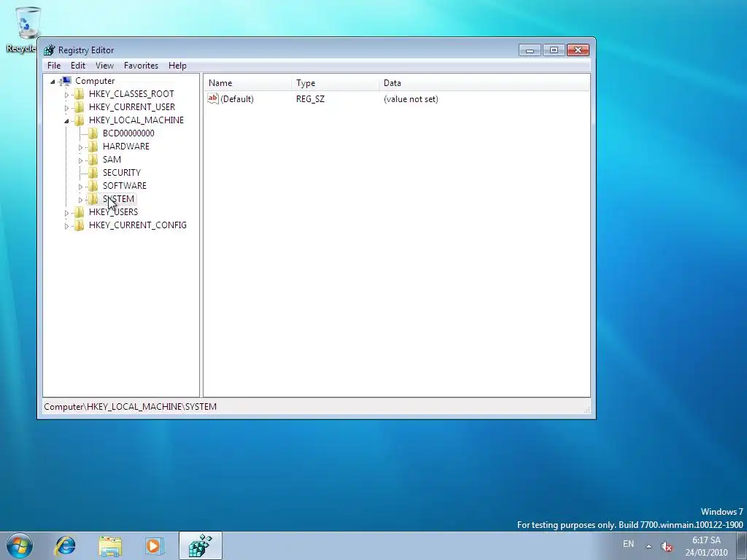Image resolution: width=747 pixels, height=560 pixels.
Task: Select the HKEY_CURRENT_CONFIG label
Action: [138, 225]
